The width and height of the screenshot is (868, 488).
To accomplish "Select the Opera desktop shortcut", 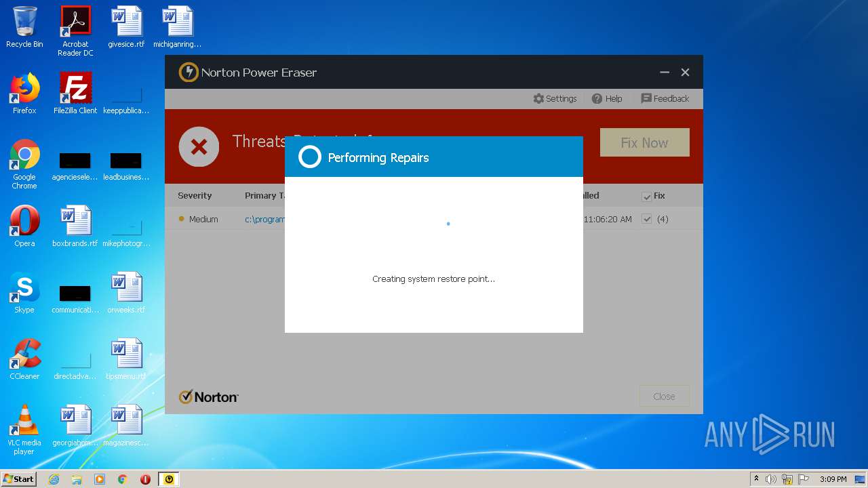I will [x=24, y=227].
